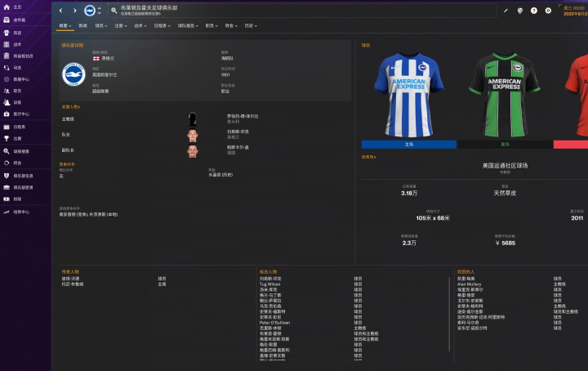Click the help question mark icon

coord(533,11)
